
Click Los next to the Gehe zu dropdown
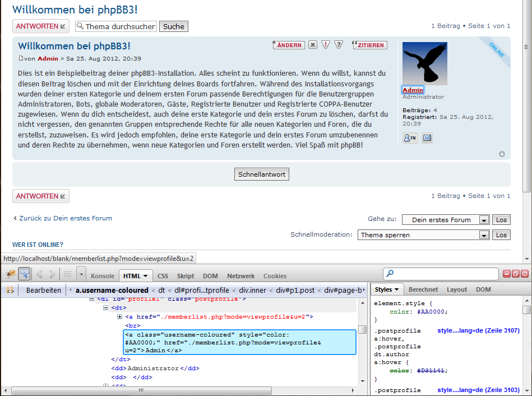tap(501, 220)
